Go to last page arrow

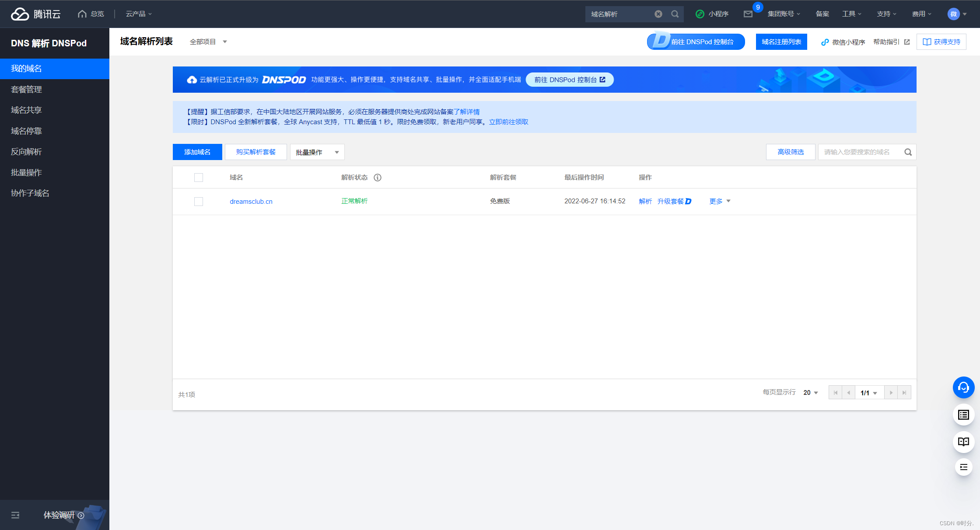(x=904, y=393)
